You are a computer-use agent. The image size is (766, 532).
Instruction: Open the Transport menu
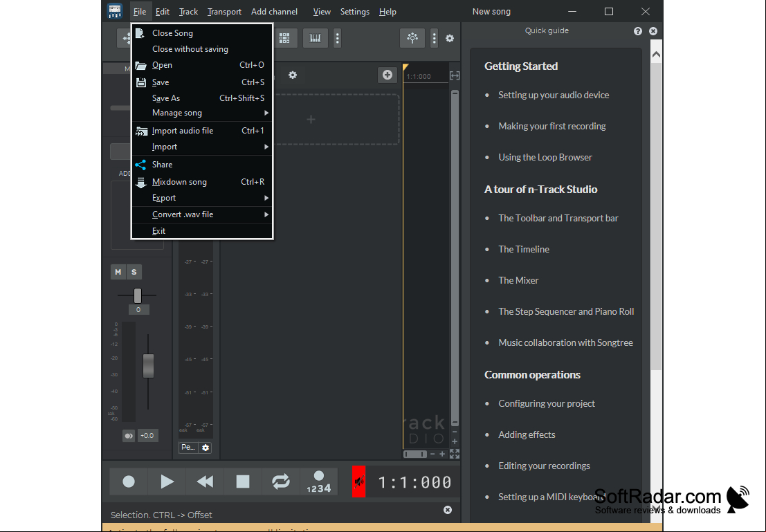224,12
